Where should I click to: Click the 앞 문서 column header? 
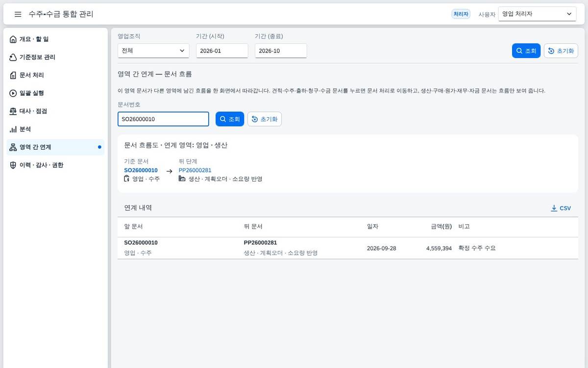tap(133, 227)
